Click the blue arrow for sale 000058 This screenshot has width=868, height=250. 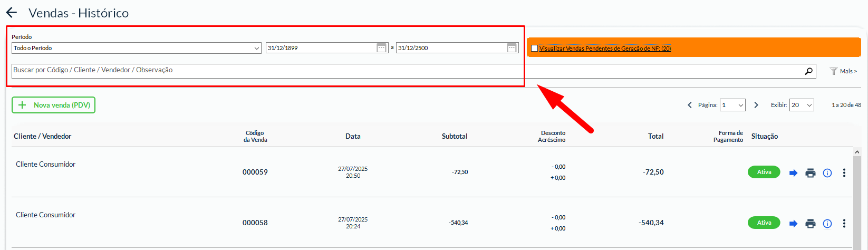tap(793, 224)
